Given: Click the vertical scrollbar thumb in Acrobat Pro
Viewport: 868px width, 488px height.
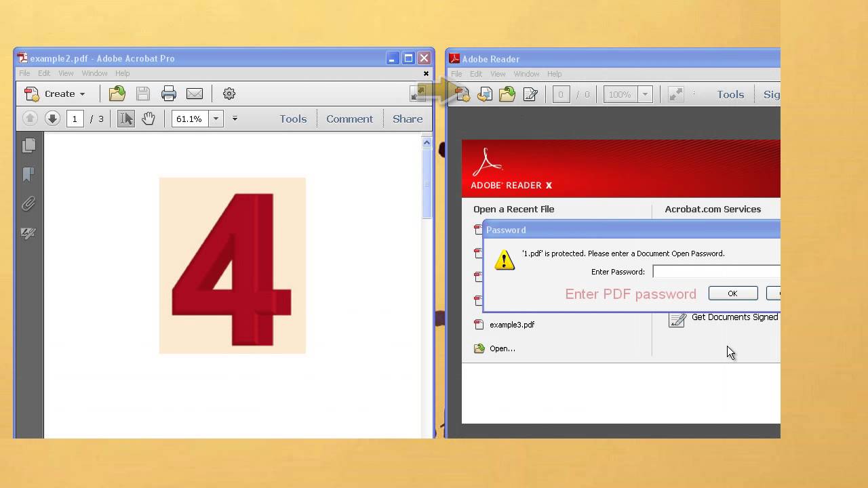Looking at the screenshot, I should [x=427, y=184].
